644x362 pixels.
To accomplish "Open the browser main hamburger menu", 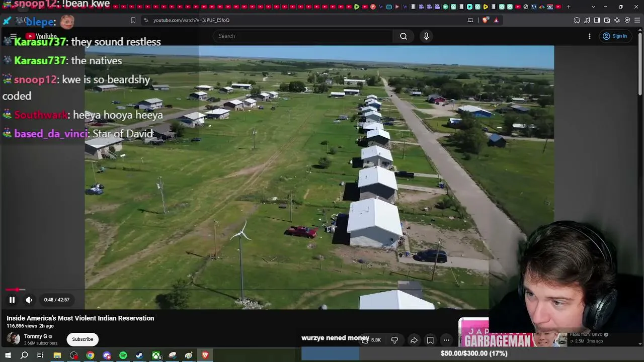I will [637, 20].
